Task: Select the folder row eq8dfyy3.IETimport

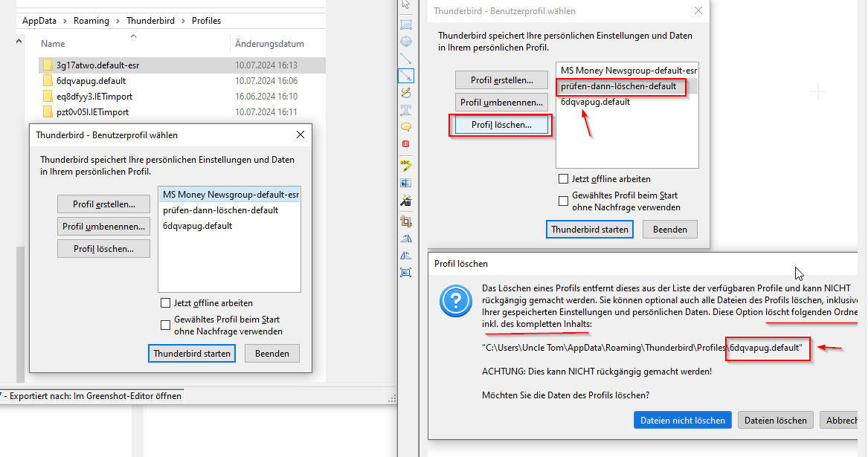Action: pyautogui.click(x=182, y=97)
